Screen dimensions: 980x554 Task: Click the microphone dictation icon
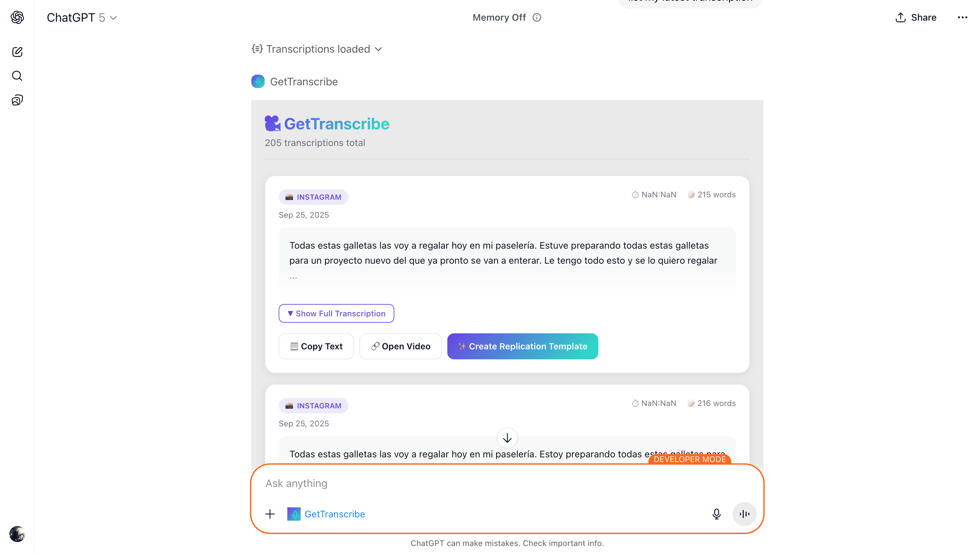click(x=716, y=514)
